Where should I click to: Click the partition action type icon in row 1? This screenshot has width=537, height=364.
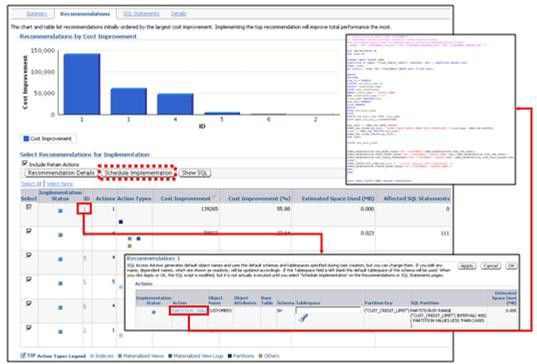121,222
